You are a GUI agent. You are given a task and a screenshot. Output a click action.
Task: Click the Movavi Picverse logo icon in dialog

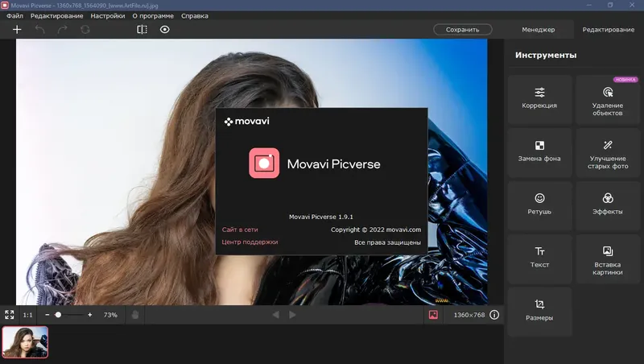click(x=264, y=163)
